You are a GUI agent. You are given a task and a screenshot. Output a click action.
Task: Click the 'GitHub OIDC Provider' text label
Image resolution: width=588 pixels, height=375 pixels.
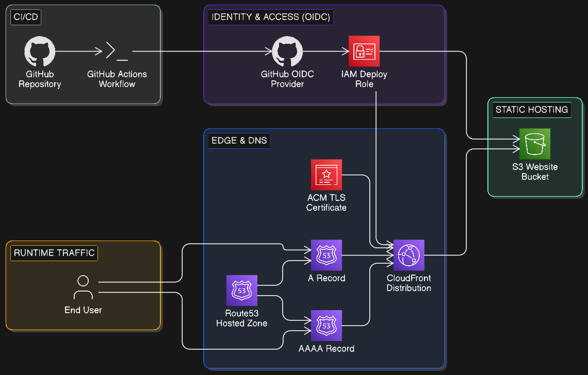click(x=287, y=79)
